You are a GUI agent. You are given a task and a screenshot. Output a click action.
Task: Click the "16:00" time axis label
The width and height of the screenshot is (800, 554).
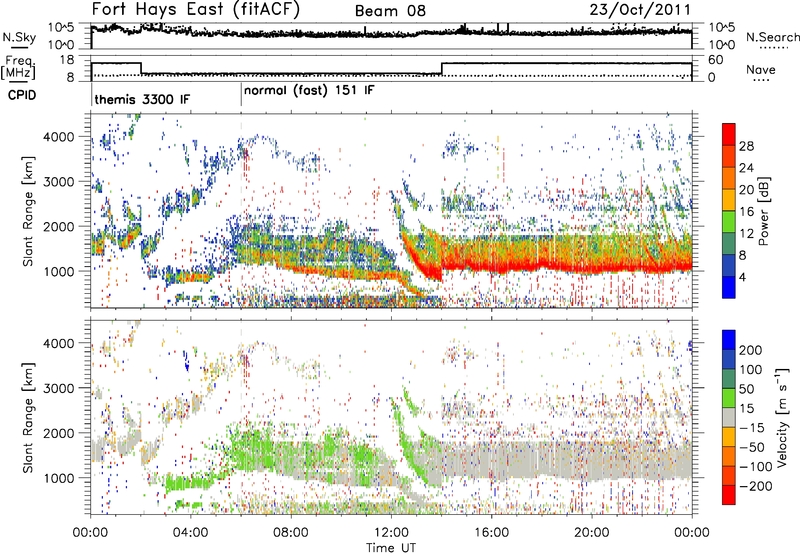[491, 532]
